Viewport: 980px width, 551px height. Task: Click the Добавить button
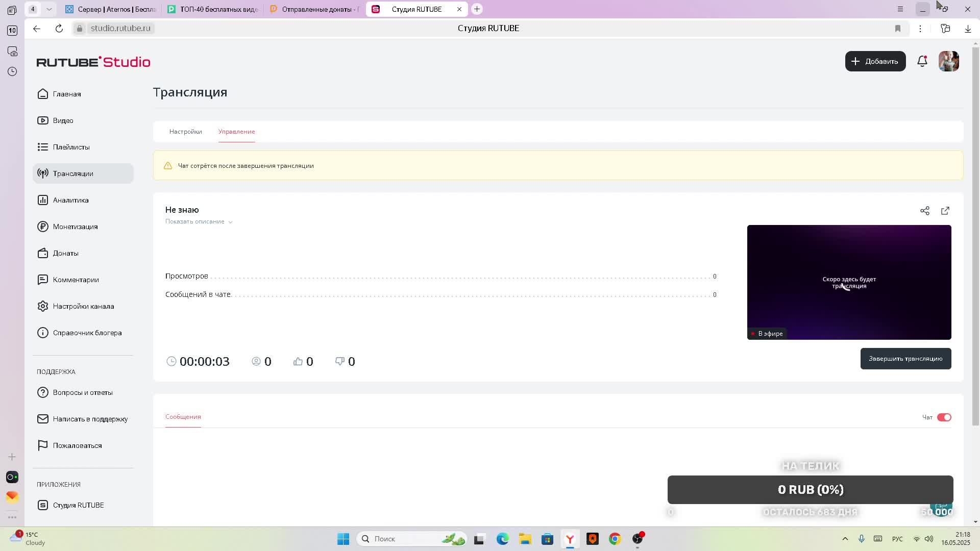pyautogui.click(x=875, y=61)
